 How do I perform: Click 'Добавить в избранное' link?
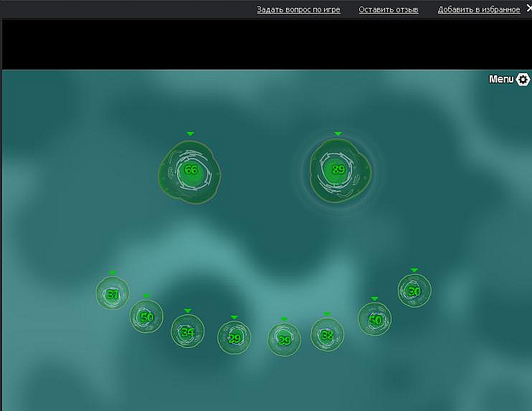click(479, 9)
